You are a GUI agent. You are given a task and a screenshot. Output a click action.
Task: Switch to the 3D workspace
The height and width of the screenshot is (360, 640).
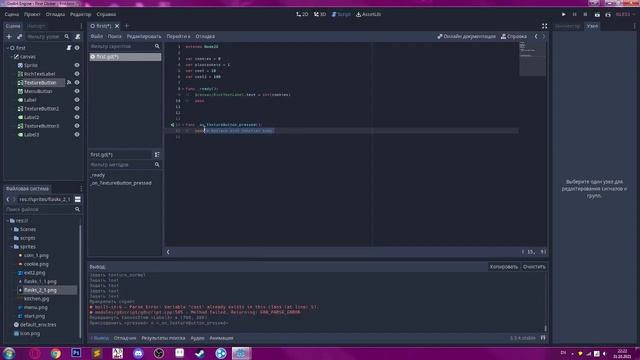pyautogui.click(x=320, y=14)
